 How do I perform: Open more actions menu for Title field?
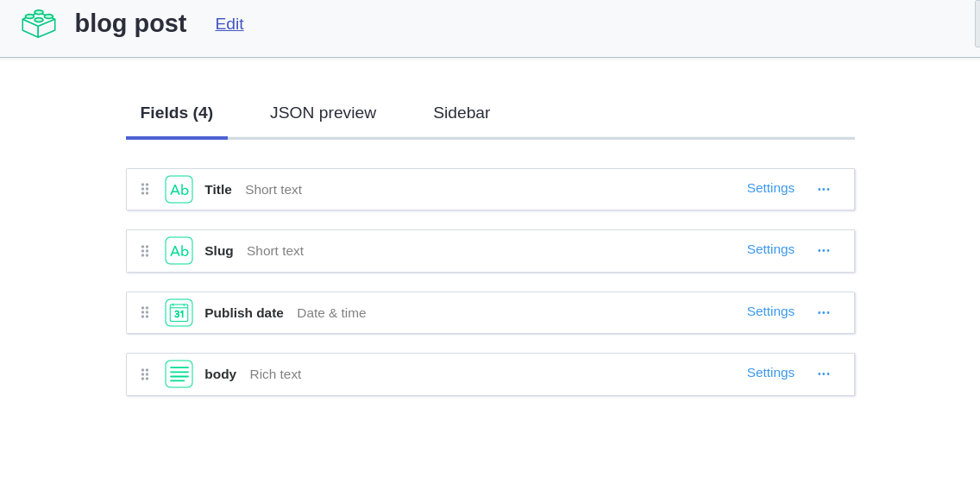pos(824,190)
